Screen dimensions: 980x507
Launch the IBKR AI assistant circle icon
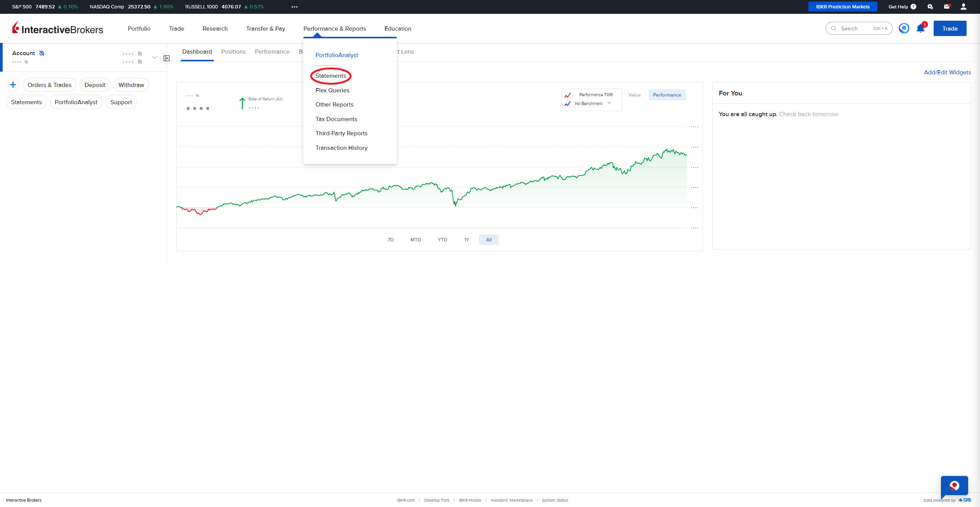click(x=904, y=28)
